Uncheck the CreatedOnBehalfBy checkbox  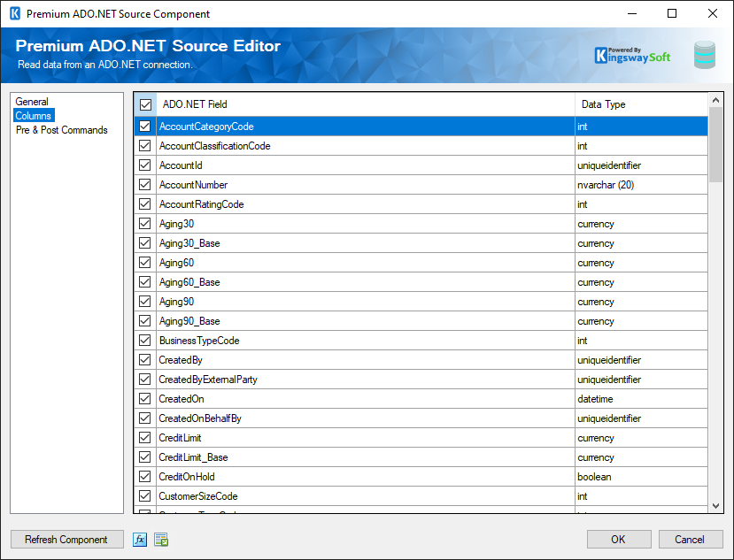[x=145, y=418]
